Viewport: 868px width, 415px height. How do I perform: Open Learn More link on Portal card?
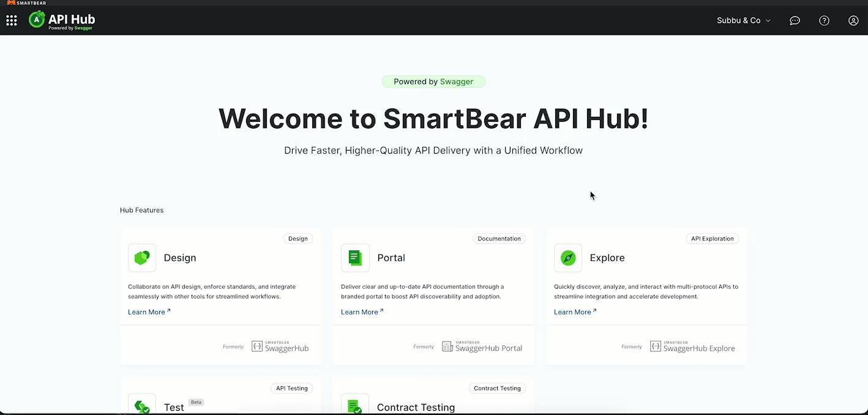coord(362,312)
